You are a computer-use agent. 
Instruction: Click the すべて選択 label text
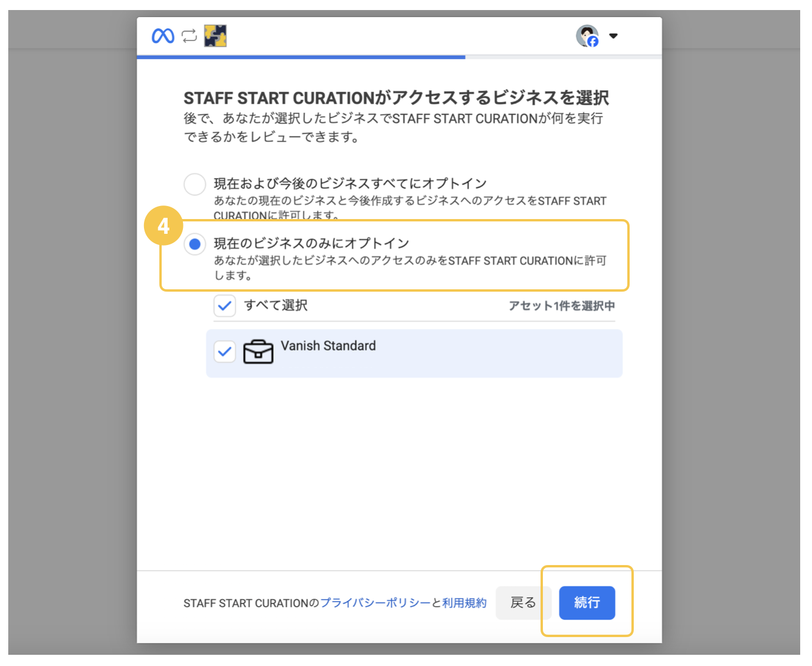[x=276, y=305]
